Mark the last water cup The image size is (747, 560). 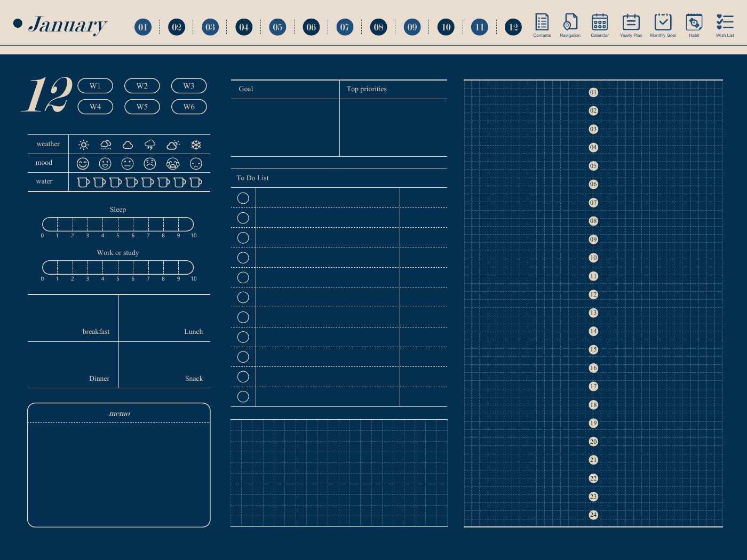196,182
